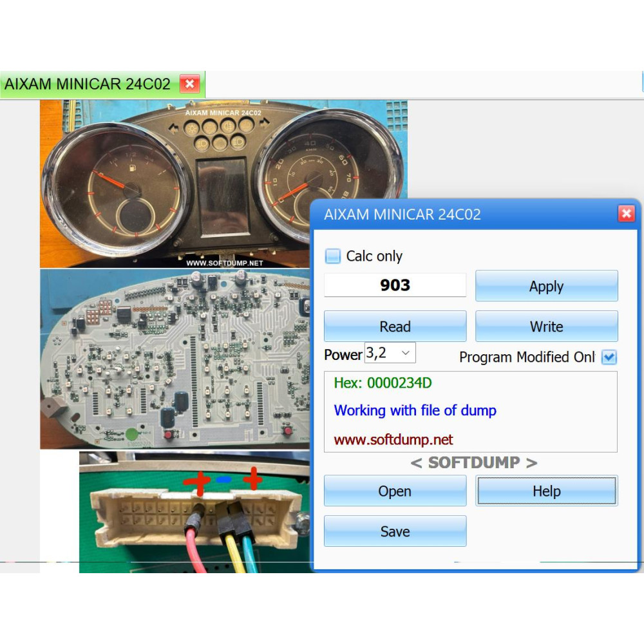Uncheck Program Modified Only checkbox

[609, 357]
